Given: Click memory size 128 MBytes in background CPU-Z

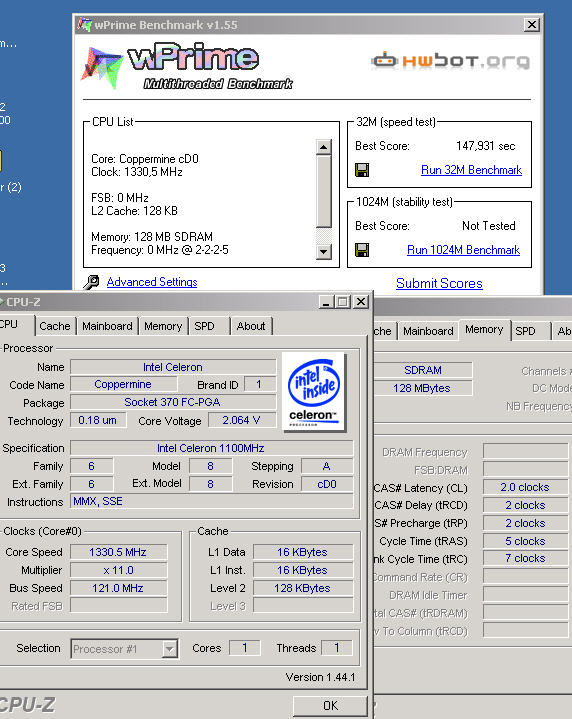Looking at the screenshot, I should [x=423, y=388].
